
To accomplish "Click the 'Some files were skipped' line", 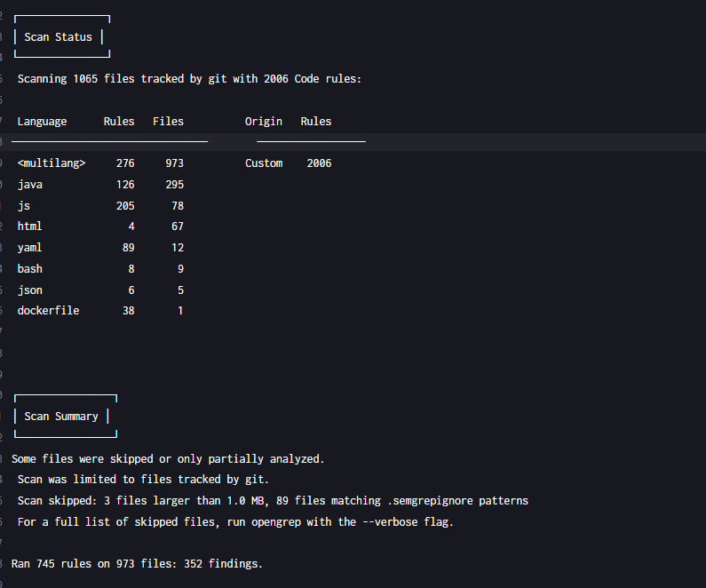I will [x=168, y=459].
